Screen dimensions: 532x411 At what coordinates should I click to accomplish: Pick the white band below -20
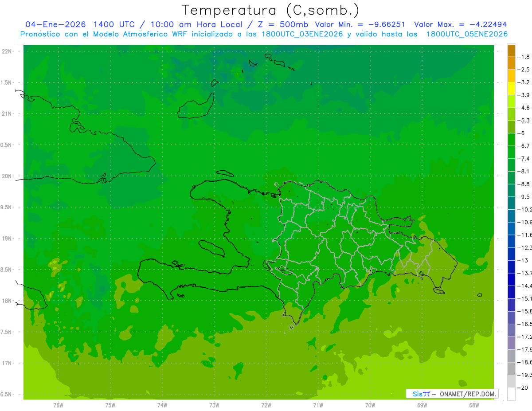click(511, 394)
